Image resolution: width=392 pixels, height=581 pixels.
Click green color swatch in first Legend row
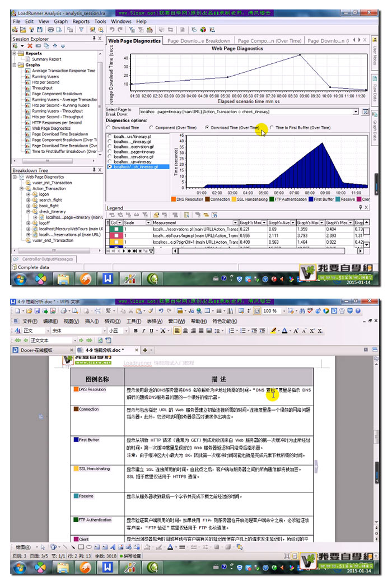coord(116,229)
